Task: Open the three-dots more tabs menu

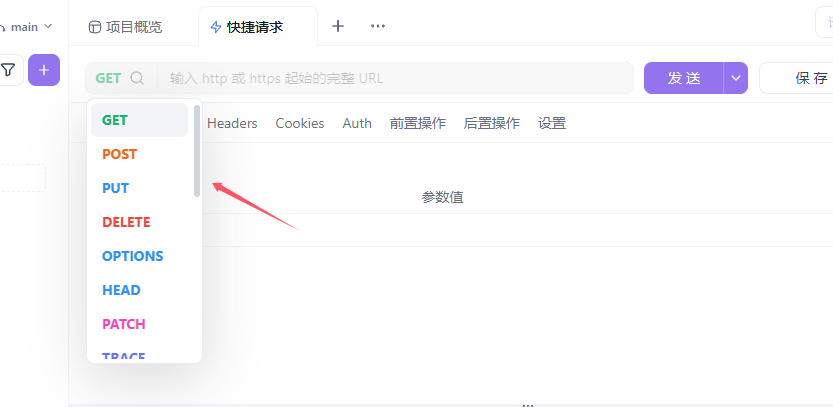Action: [x=378, y=26]
